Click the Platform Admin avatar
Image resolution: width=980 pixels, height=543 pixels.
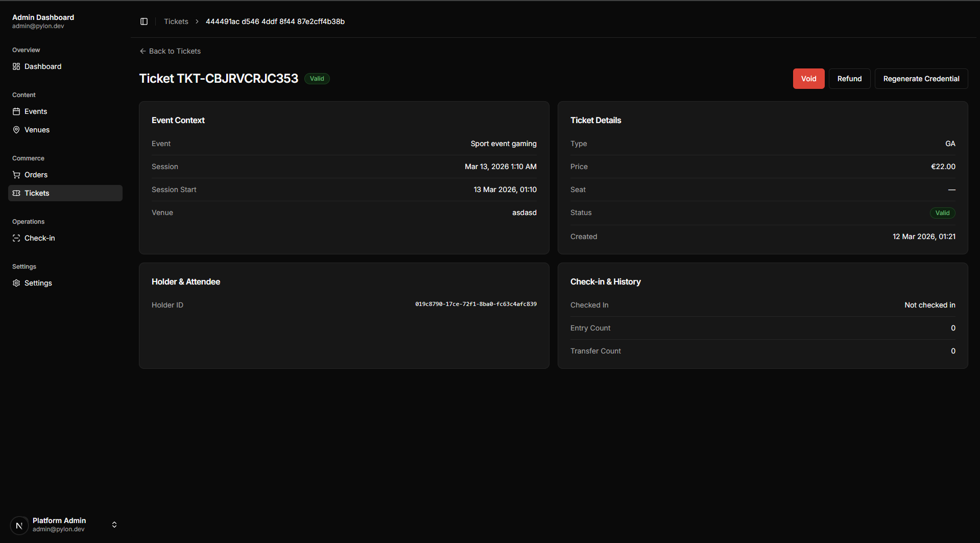coord(19,525)
